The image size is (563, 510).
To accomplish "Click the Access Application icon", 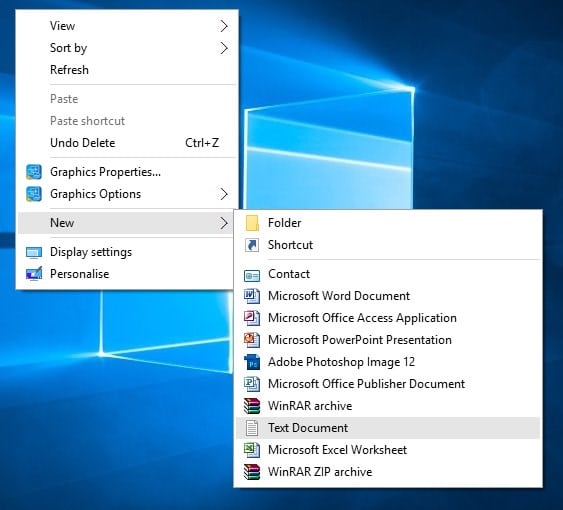I will point(252,318).
